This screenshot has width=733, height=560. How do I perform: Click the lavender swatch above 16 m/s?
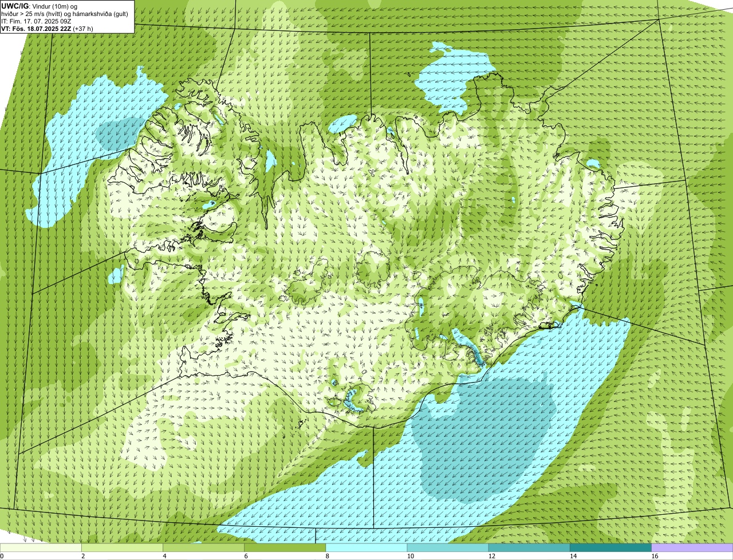[x=692, y=547]
